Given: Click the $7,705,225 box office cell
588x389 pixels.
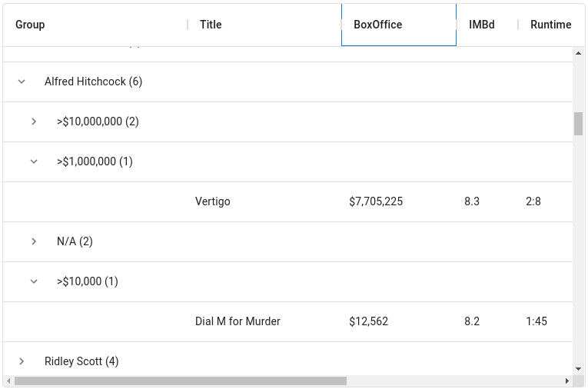Looking at the screenshot, I should (x=376, y=201).
